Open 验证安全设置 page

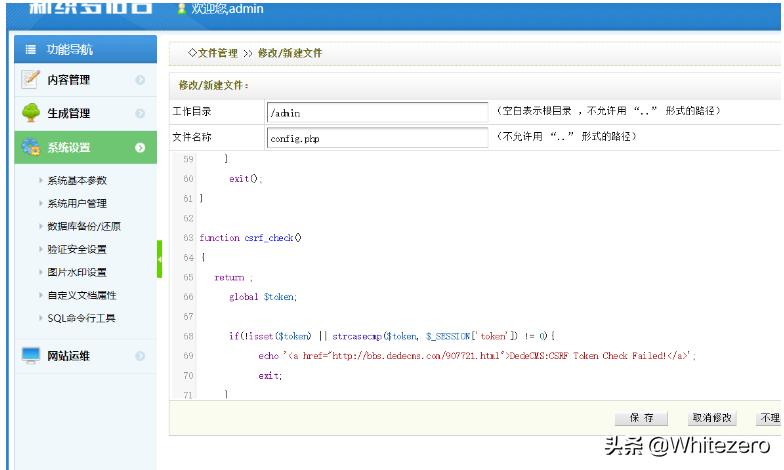coord(77,250)
